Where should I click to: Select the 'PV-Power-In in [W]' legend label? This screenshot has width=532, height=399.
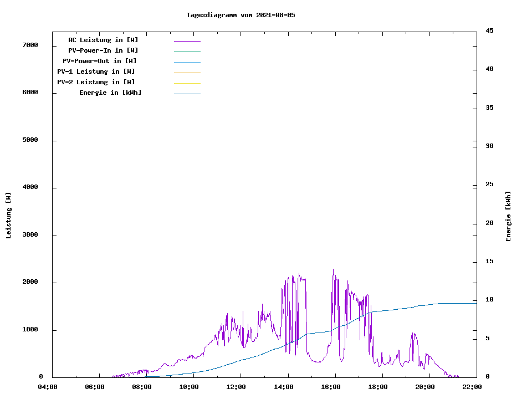tap(103, 50)
